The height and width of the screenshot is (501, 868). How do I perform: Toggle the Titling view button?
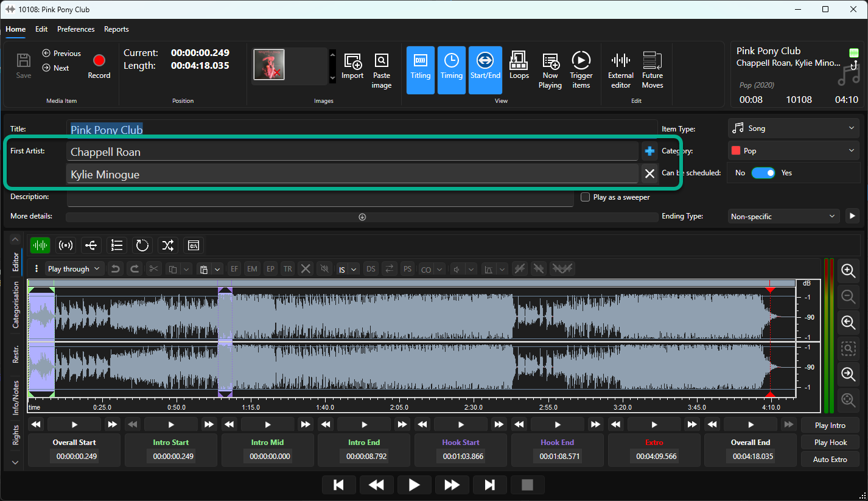click(x=420, y=70)
